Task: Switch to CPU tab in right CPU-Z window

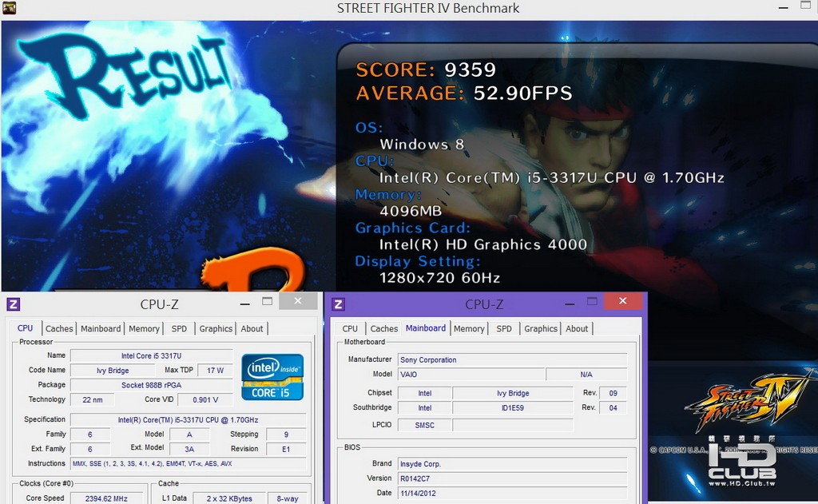Action: (350, 329)
